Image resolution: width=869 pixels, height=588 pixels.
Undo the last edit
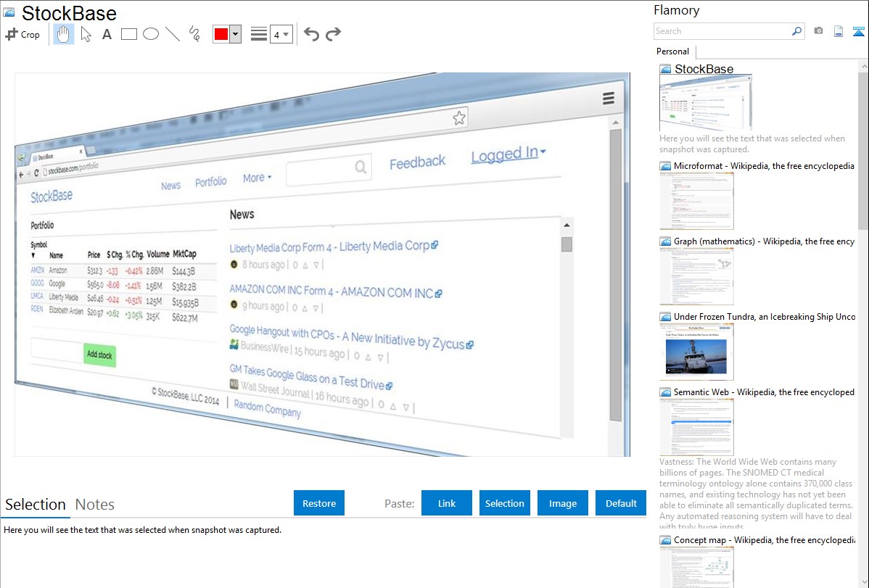point(311,34)
